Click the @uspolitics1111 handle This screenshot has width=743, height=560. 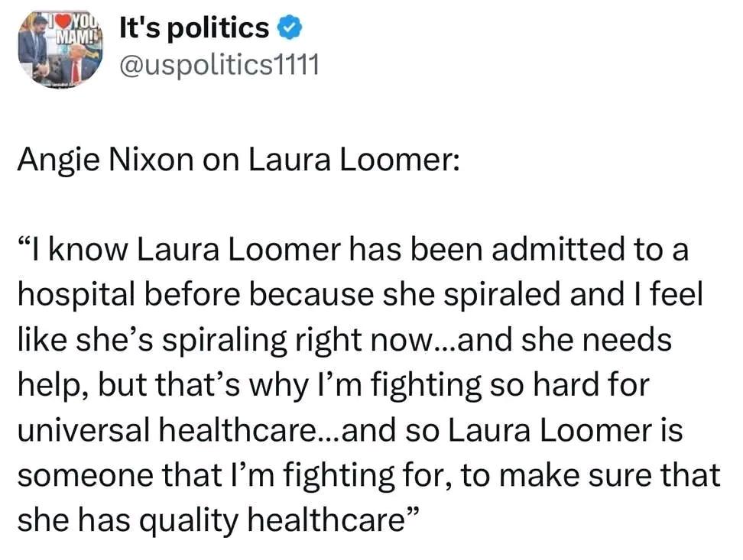[x=219, y=65]
